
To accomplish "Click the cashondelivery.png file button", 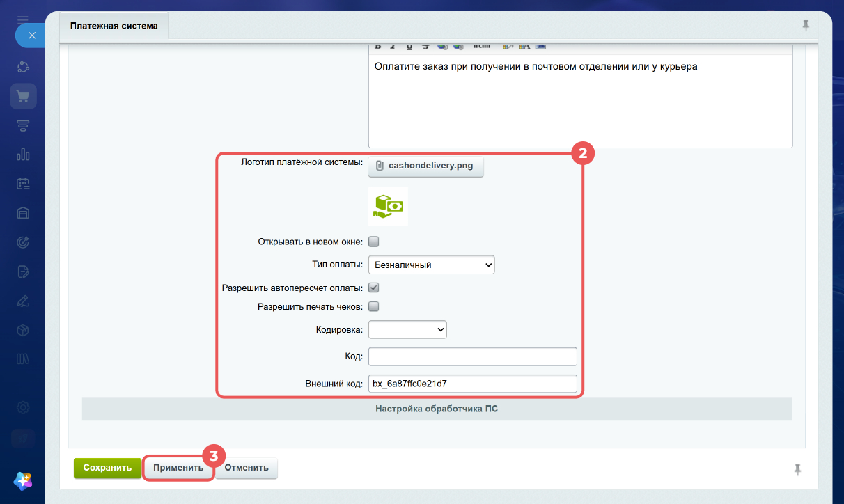I will click(x=425, y=166).
